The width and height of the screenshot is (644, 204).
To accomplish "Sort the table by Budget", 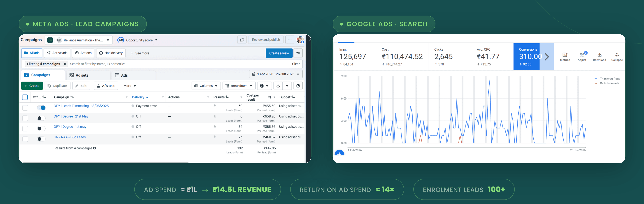I will [293, 97].
